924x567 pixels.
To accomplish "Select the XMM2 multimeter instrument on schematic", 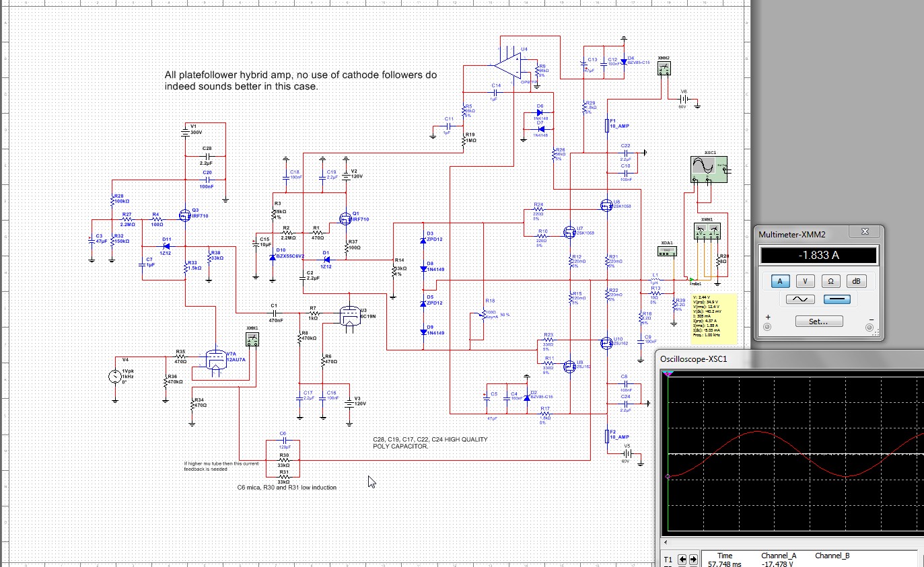I will (664, 69).
